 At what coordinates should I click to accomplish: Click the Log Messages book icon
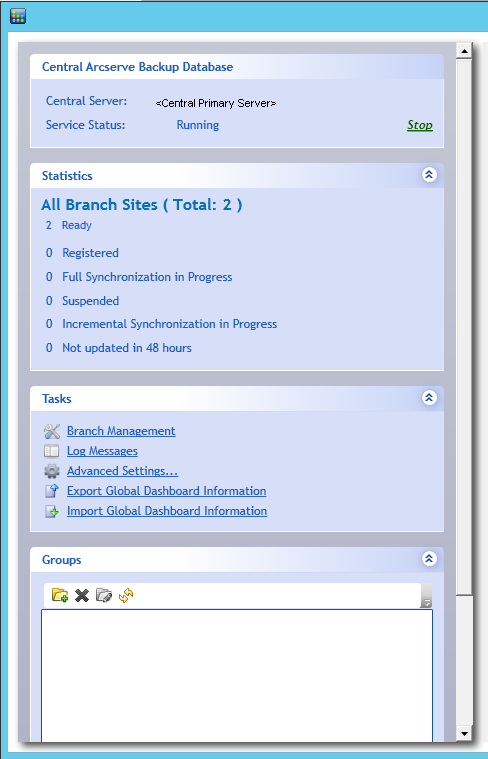pyautogui.click(x=51, y=451)
